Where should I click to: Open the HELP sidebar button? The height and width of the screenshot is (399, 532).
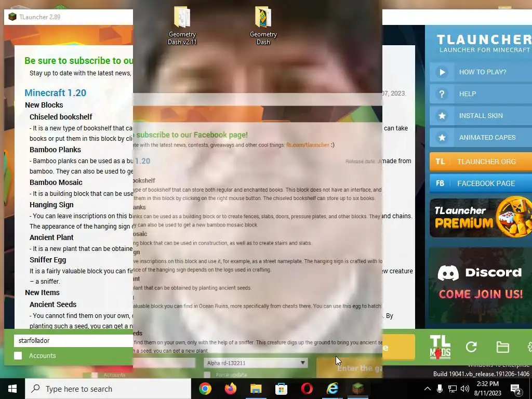click(481, 94)
